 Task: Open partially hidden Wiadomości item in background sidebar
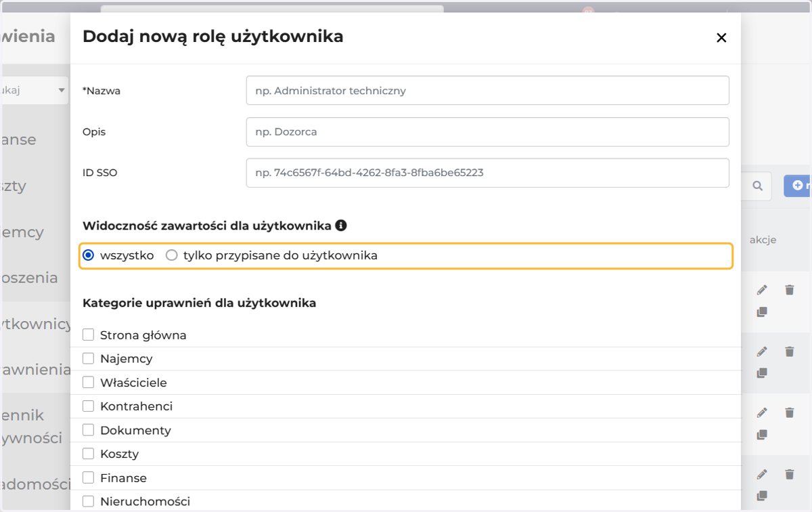36,484
